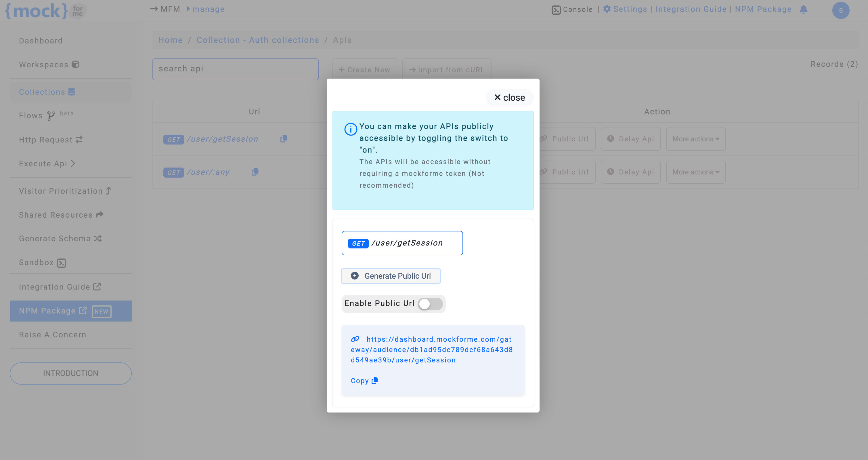Click the Collections database icon
This screenshot has width=868, height=460.
click(71, 92)
